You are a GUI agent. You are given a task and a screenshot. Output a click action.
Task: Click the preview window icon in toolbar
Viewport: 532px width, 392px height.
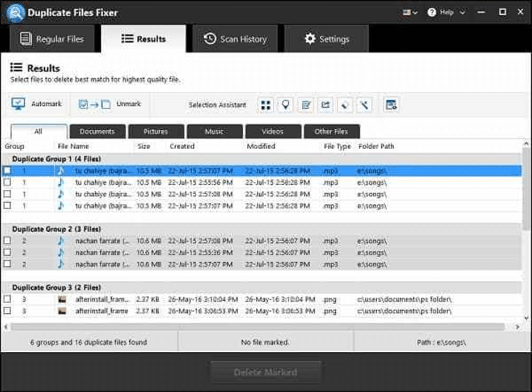point(391,105)
